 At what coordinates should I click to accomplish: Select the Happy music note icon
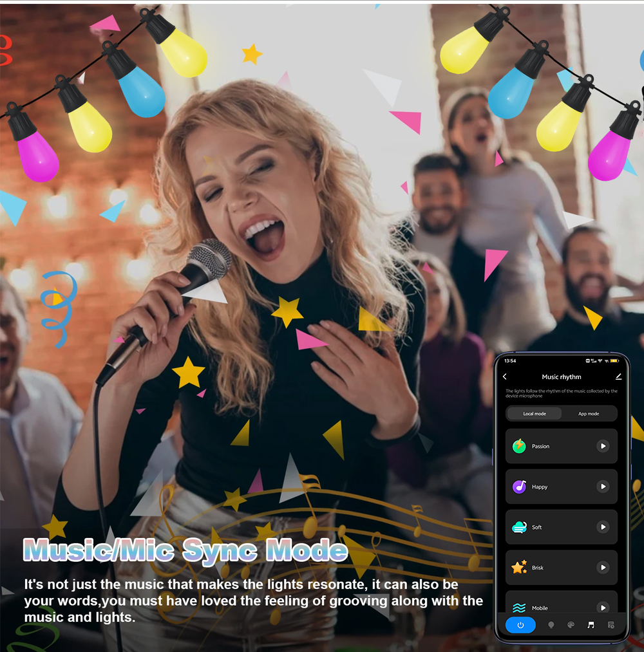[519, 487]
